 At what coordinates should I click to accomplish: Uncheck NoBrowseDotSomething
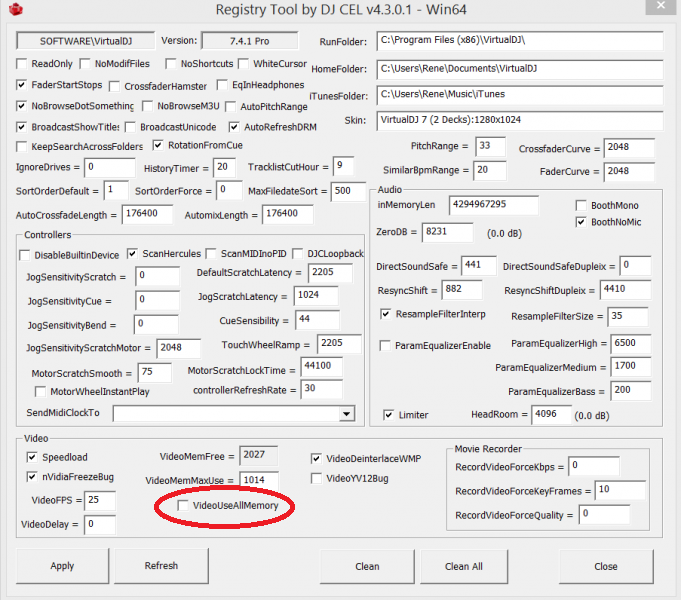[x=21, y=106]
